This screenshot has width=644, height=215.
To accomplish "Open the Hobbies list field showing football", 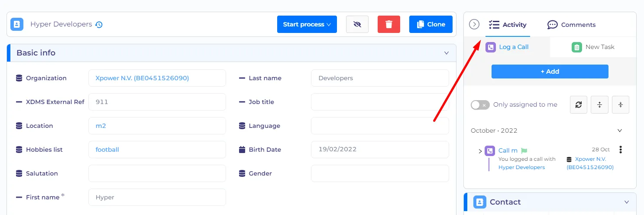I will point(157,150).
